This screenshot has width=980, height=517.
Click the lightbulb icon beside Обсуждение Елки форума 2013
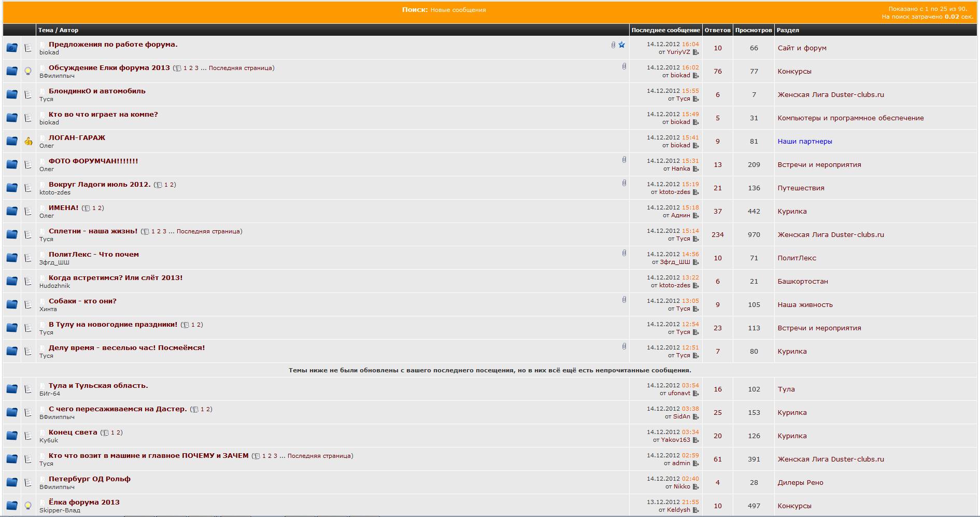tap(29, 71)
